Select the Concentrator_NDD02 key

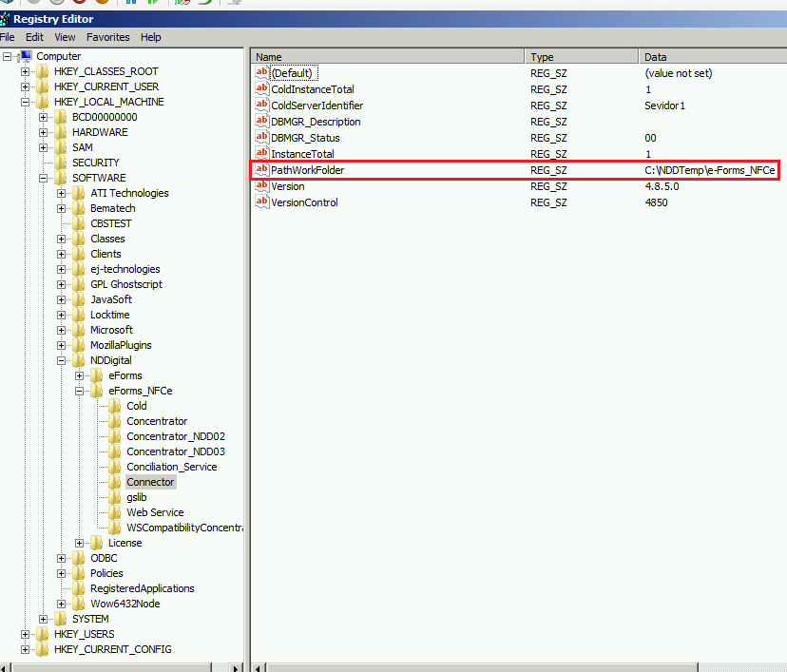point(176,436)
